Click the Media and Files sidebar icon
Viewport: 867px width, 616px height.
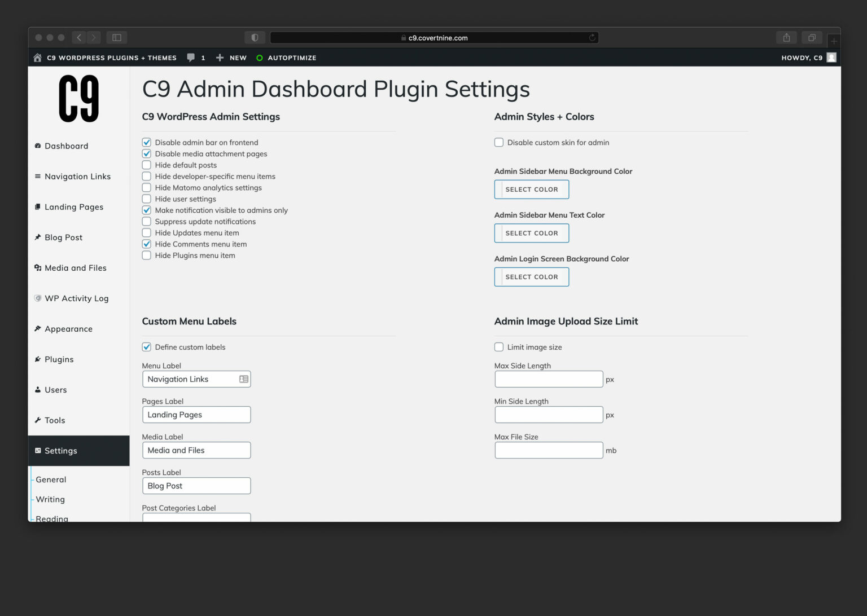[37, 268]
